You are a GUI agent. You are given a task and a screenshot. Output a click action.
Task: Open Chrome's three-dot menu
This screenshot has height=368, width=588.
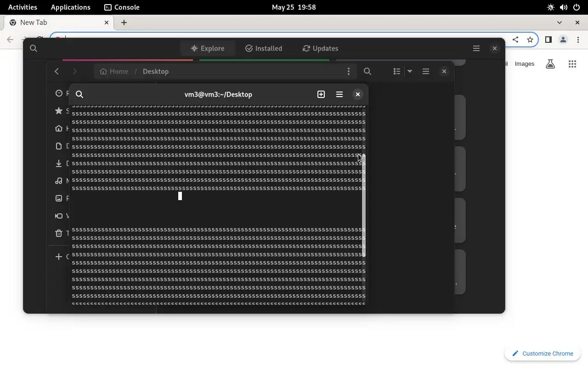click(x=578, y=40)
